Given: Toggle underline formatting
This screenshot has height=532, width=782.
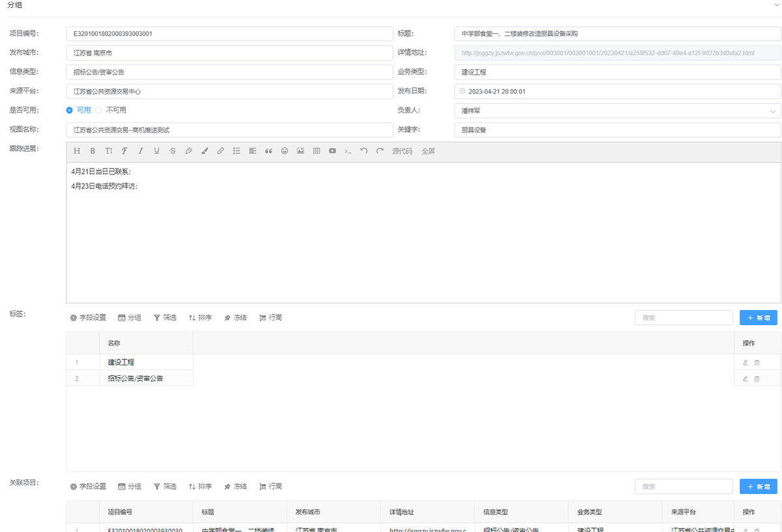Looking at the screenshot, I should tap(156, 151).
